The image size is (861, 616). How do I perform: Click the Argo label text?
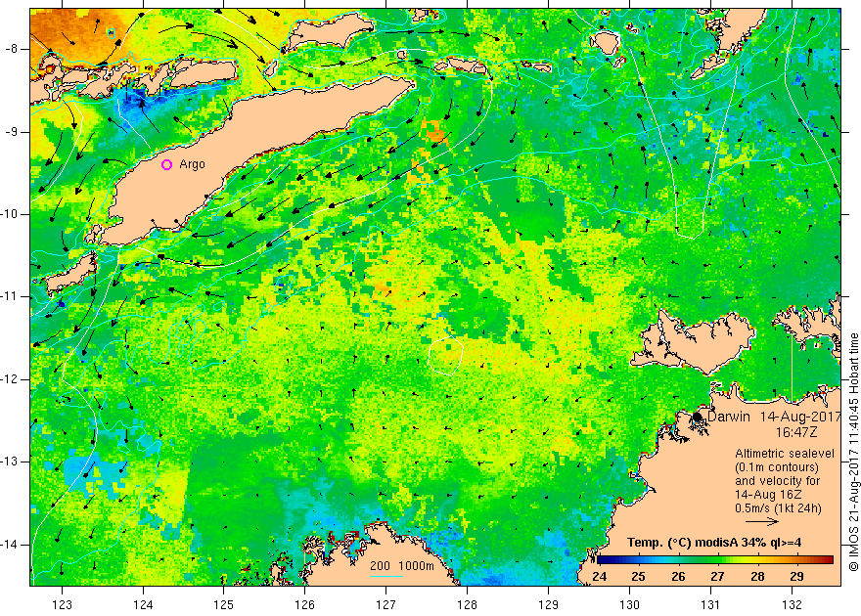(192, 164)
